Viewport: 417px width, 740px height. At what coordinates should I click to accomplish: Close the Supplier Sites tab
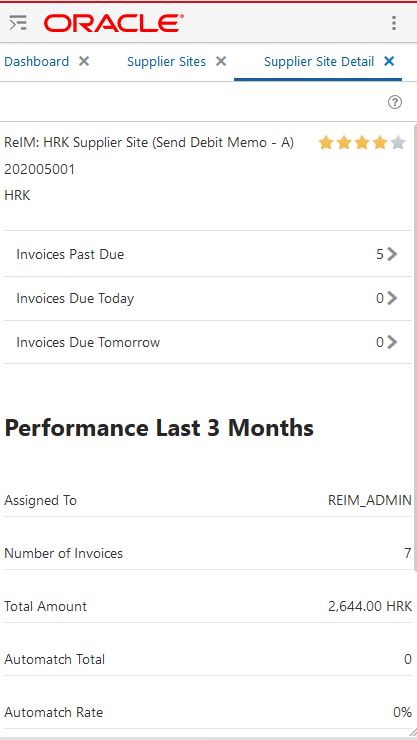click(x=221, y=61)
